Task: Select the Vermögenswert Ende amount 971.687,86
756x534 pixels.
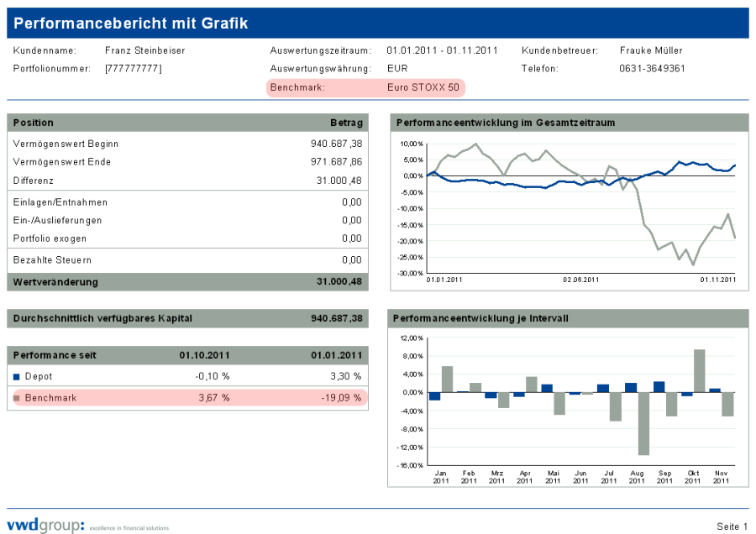Action: tap(336, 162)
